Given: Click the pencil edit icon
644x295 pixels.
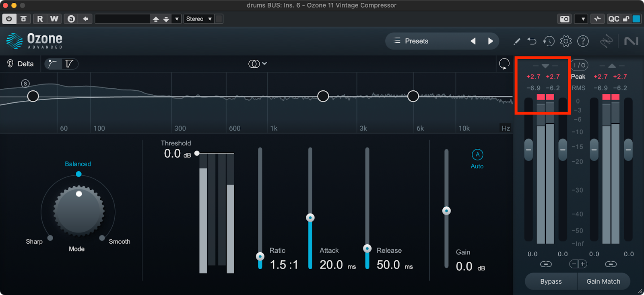Looking at the screenshot, I should (517, 41).
